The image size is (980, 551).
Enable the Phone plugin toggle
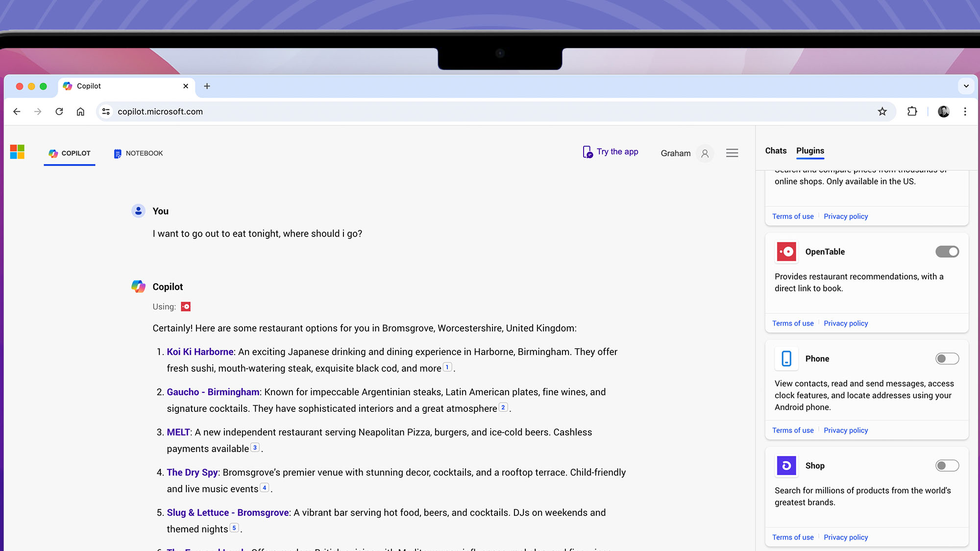tap(947, 359)
